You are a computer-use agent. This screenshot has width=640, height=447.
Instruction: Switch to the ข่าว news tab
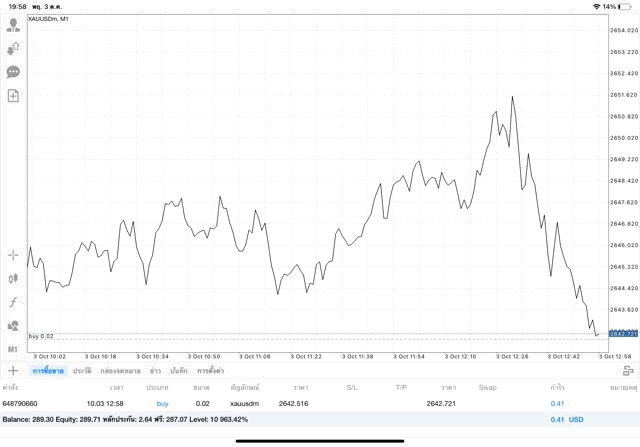click(x=155, y=371)
